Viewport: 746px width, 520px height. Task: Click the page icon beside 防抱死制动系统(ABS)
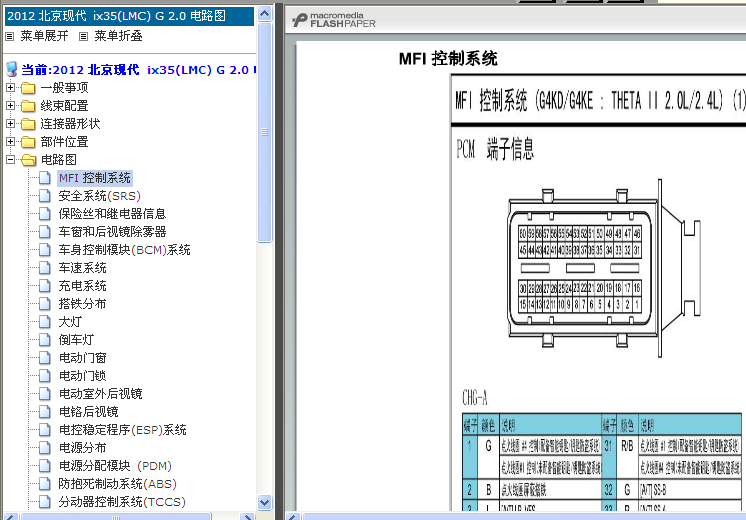click(45, 484)
